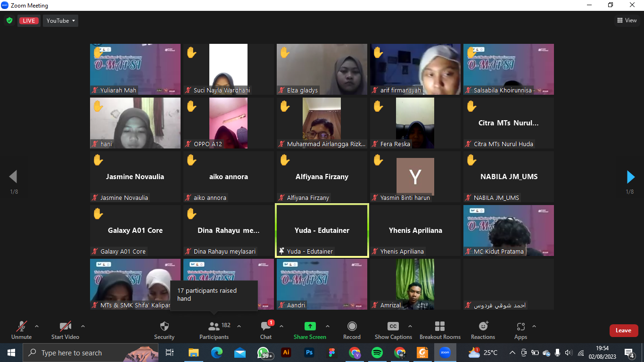644x362 pixels.
Task: Open the View layout menu
Action: click(x=627, y=20)
